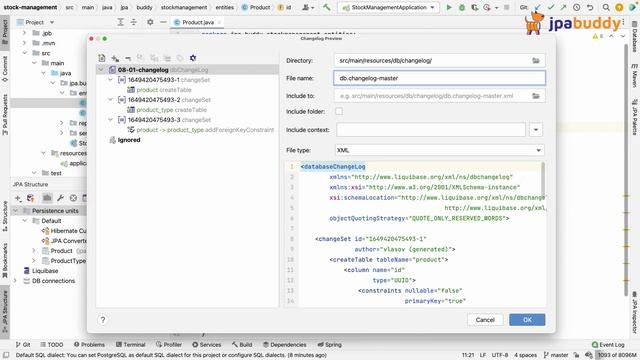Click the OK button

point(527,320)
